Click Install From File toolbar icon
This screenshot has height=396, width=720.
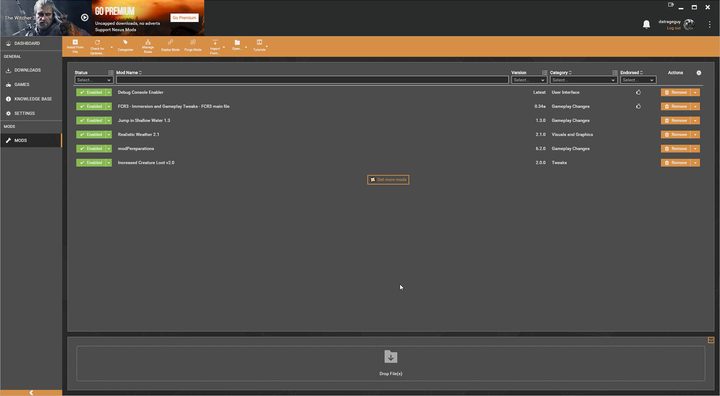tap(75, 46)
